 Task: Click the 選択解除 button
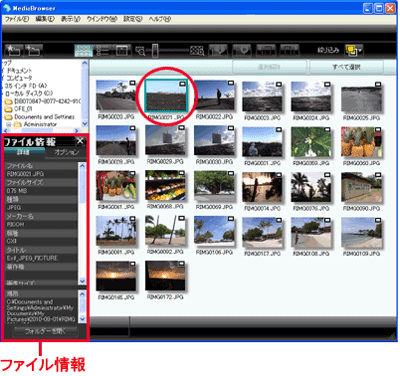[x=269, y=67]
